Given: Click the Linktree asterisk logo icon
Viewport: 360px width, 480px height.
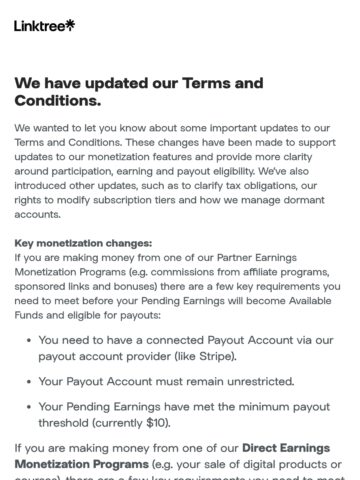Looking at the screenshot, I should tap(70, 25).
